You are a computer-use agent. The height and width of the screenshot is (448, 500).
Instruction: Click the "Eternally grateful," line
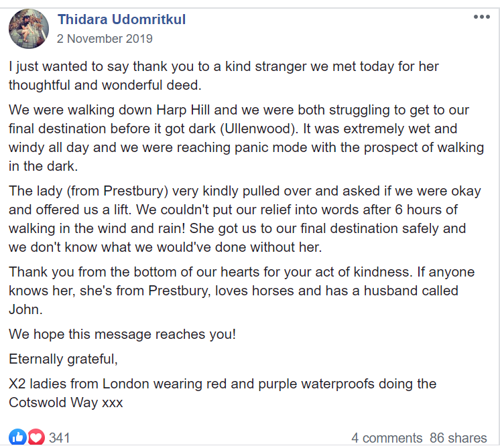pos(64,359)
